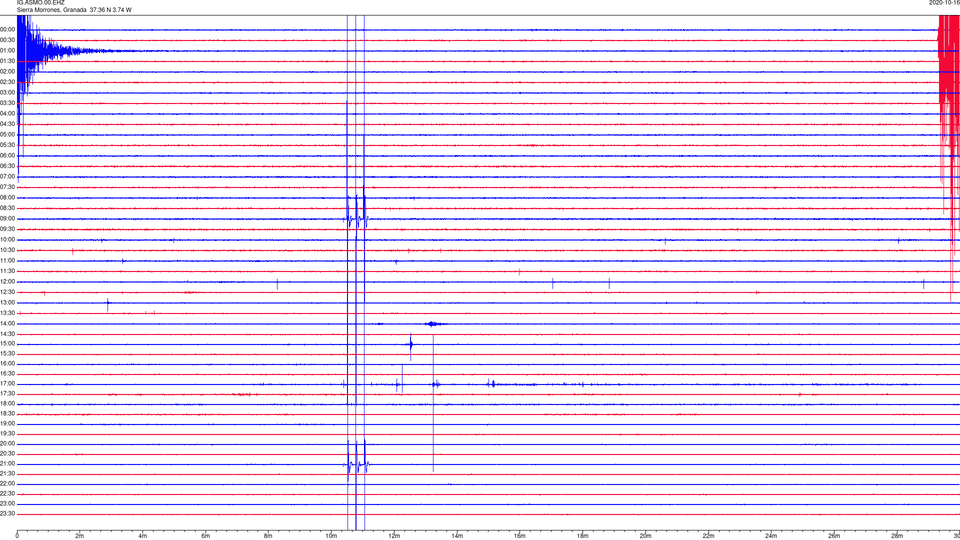Select the 15:00 trace time label

8,344
